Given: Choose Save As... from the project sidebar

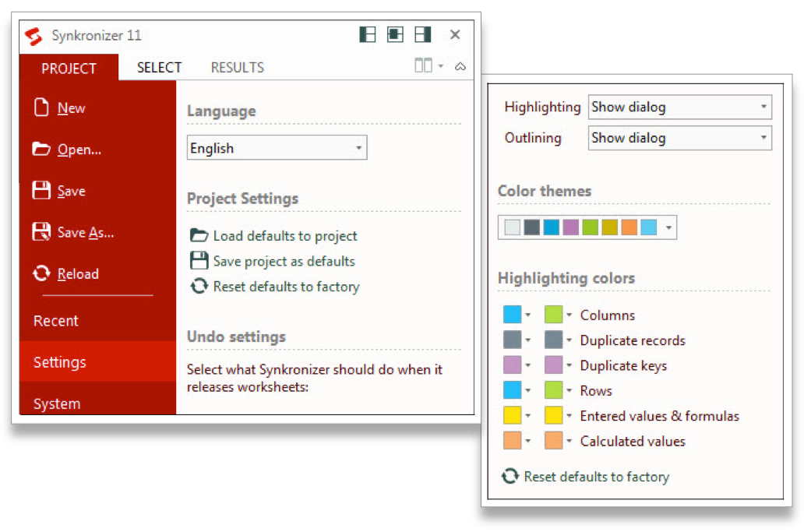Looking at the screenshot, I should pos(86,233).
